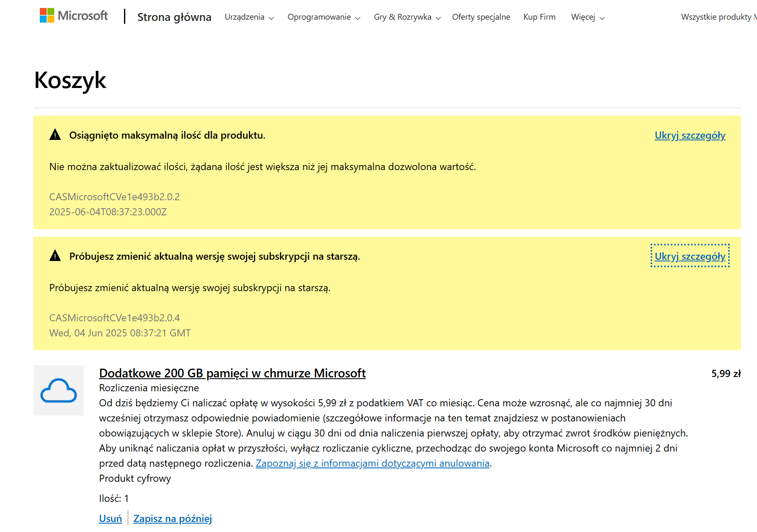Screen dimensions: 757x532
Task: Click the Koszyk page heading
Action: coord(70,80)
